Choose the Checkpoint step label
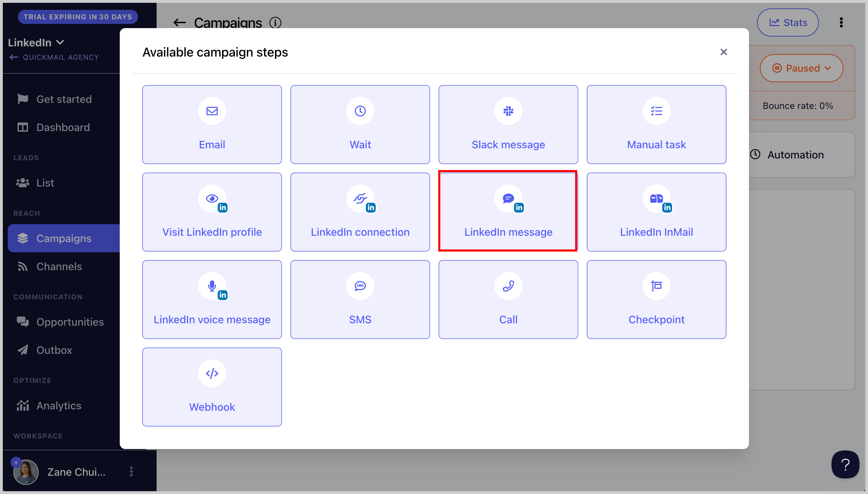This screenshot has height=494, width=868. pos(657,320)
